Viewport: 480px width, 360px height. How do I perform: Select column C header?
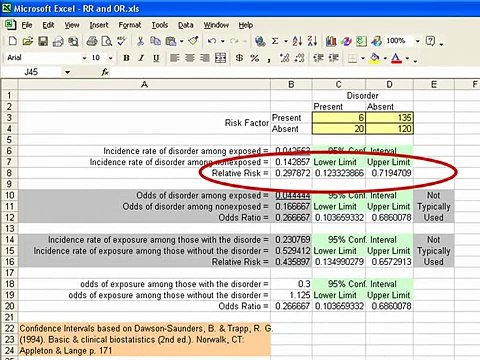click(338, 85)
